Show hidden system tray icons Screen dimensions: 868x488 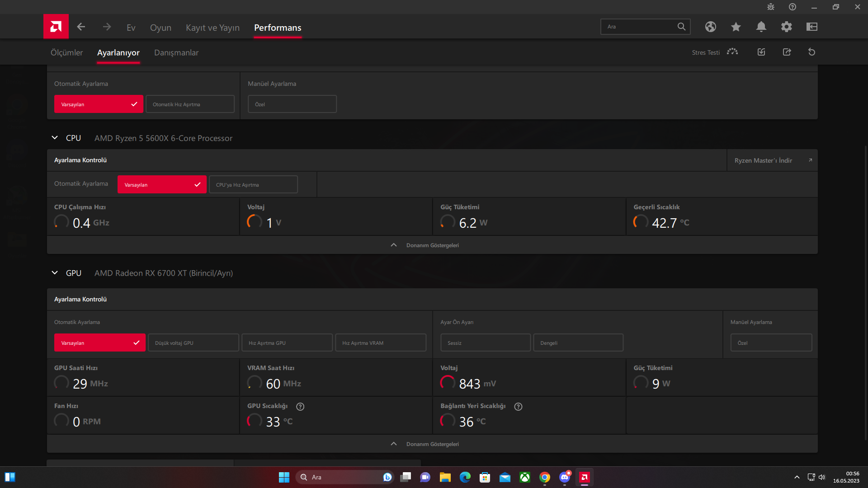(797, 477)
